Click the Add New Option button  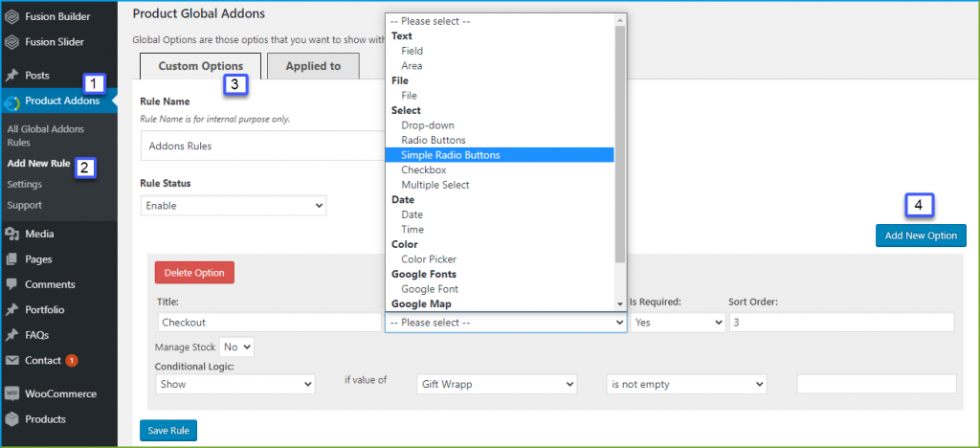[921, 235]
